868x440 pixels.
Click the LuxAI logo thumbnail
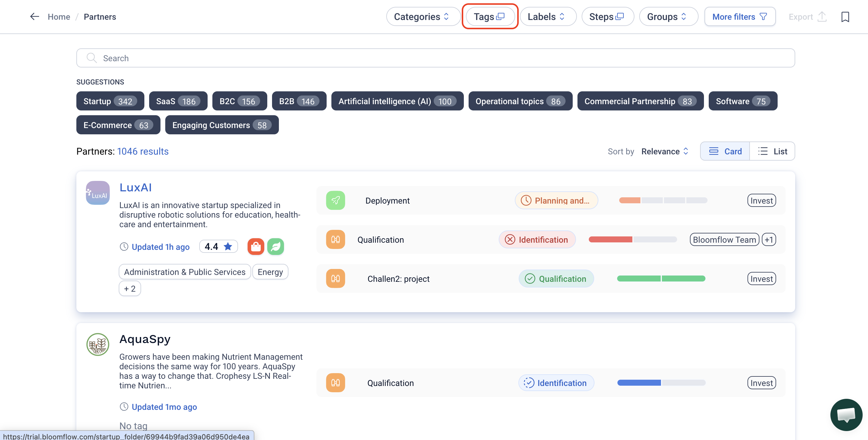pos(98,193)
